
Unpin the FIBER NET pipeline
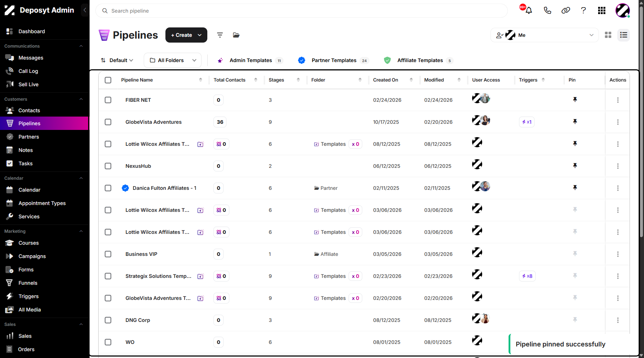[x=575, y=100]
